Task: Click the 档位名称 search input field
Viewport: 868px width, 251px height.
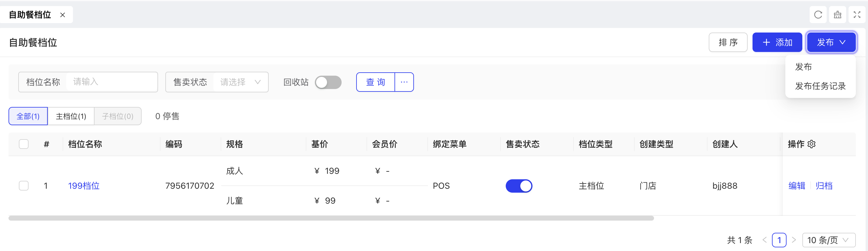Action: pyautogui.click(x=111, y=82)
